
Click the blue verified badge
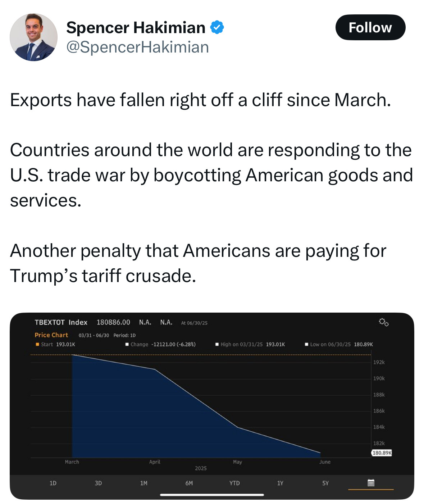point(217,27)
